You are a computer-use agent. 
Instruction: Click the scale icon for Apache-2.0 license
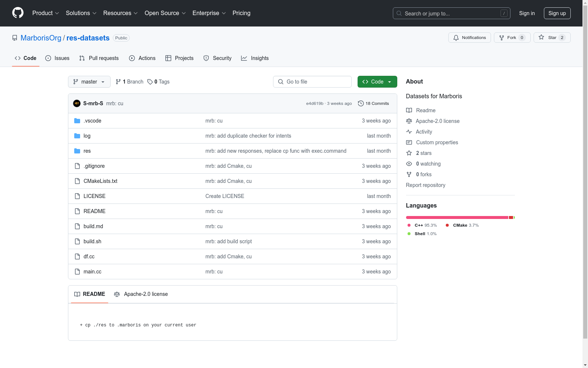[x=409, y=121]
